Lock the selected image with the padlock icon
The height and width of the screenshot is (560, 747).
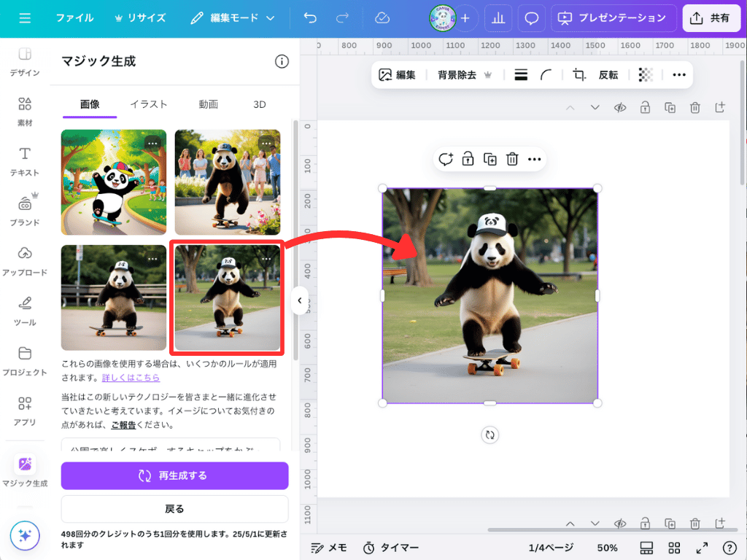(468, 159)
